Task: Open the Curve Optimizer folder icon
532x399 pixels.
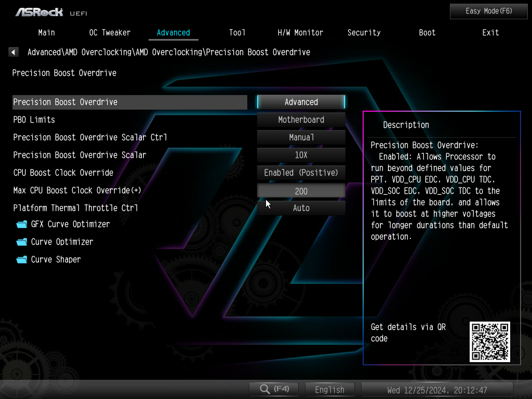Action: (x=22, y=242)
